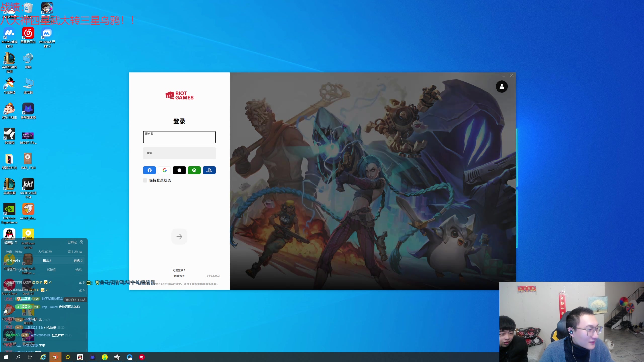
Task: Sign in with the Apple button
Action: (179, 170)
